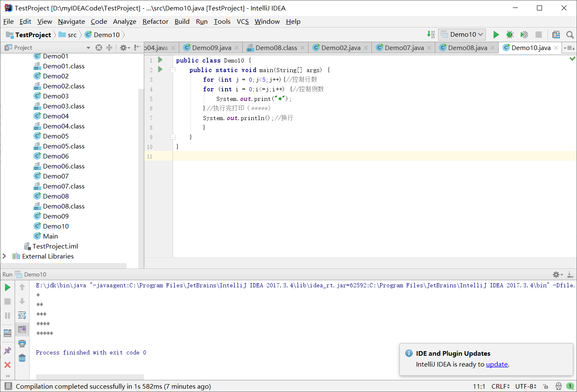Click the fold end marker at line 9
This screenshot has height=392, width=577.
(x=173, y=137)
